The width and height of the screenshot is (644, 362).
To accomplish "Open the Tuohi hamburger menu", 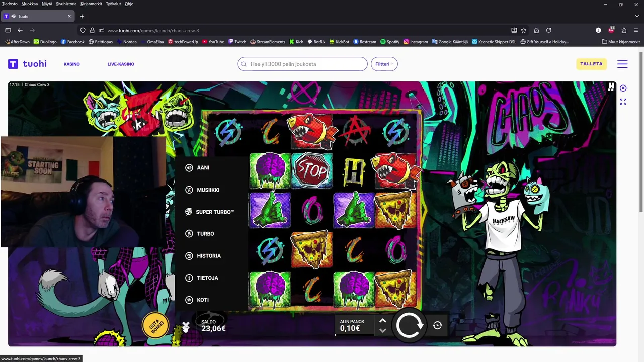I will pyautogui.click(x=622, y=64).
